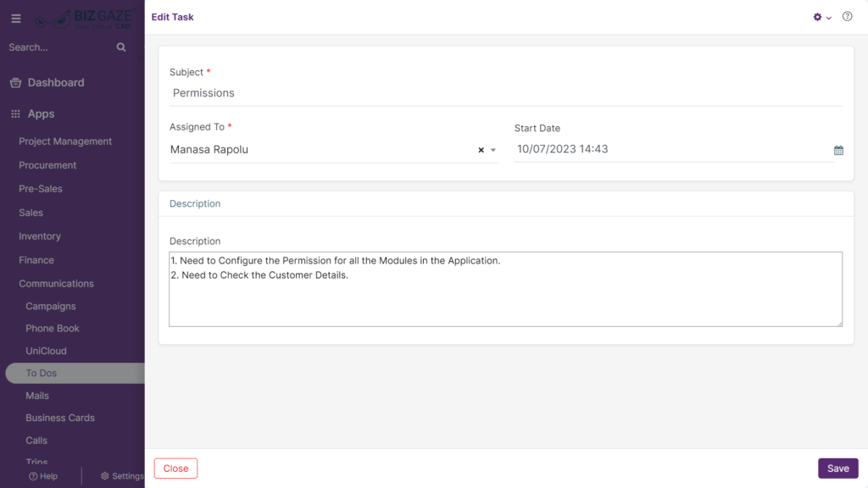Save the edited task
The width and height of the screenshot is (868, 488).
tap(838, 468)
